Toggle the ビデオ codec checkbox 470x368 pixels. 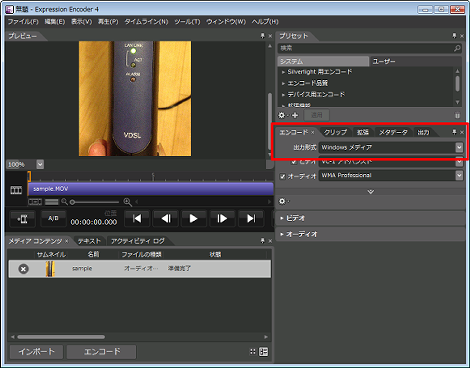point(293,162)
